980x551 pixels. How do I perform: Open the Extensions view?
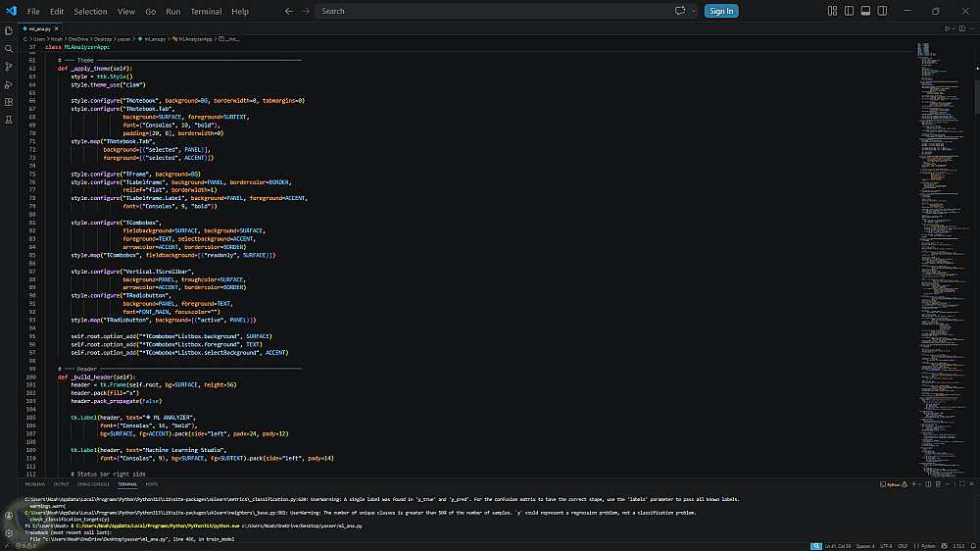(9, 101)
